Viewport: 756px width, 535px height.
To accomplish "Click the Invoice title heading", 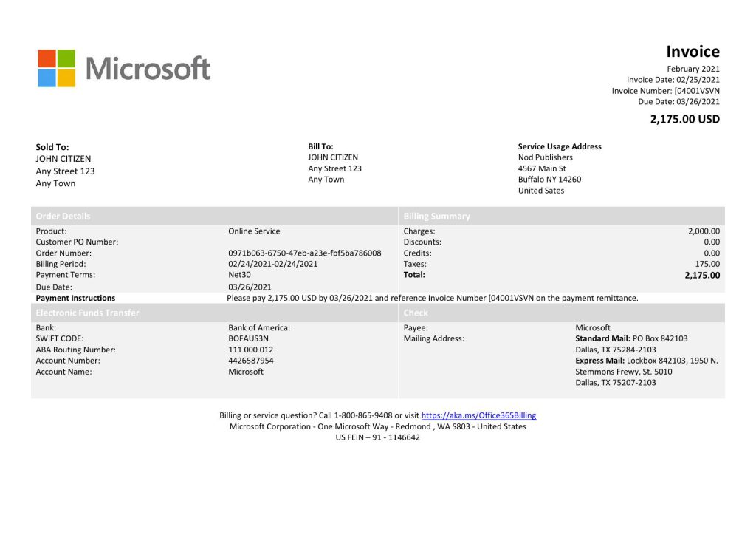I will click(693, 51).
